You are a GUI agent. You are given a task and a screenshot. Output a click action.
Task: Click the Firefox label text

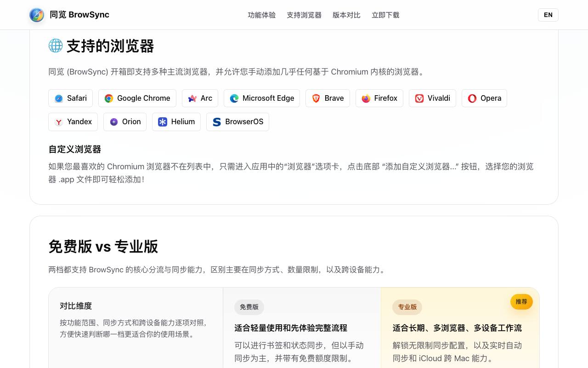(x=386, y=98)
